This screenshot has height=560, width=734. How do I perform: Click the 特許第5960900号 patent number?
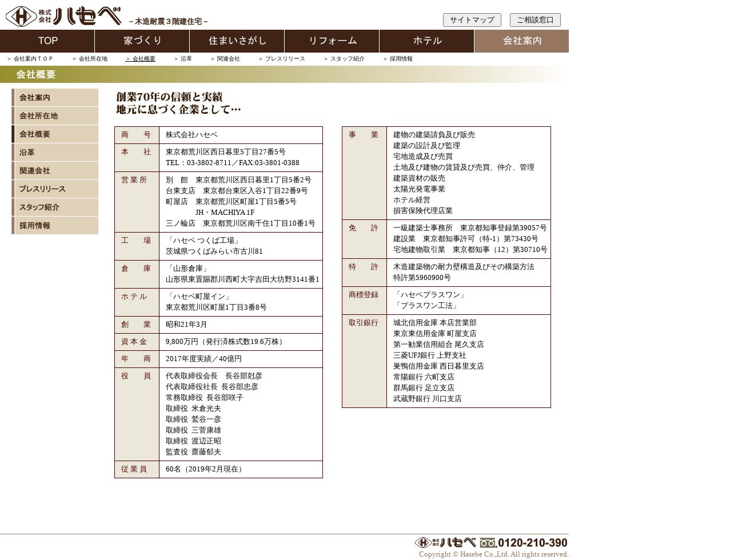(422, 278)
